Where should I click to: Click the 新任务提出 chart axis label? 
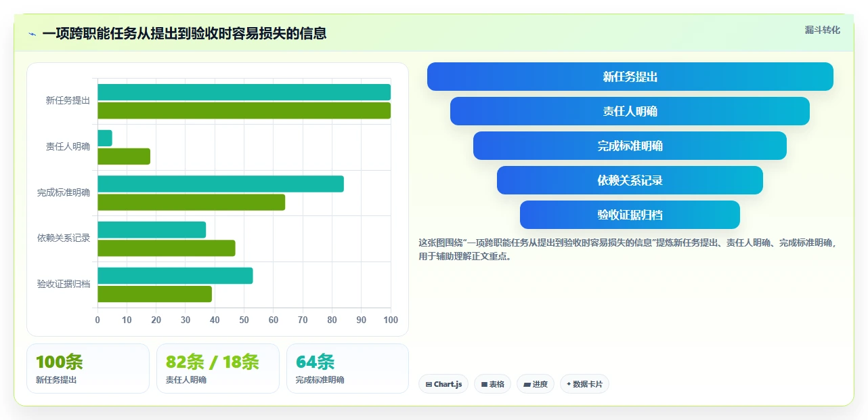pyautogui.click(x=68, y=101)
